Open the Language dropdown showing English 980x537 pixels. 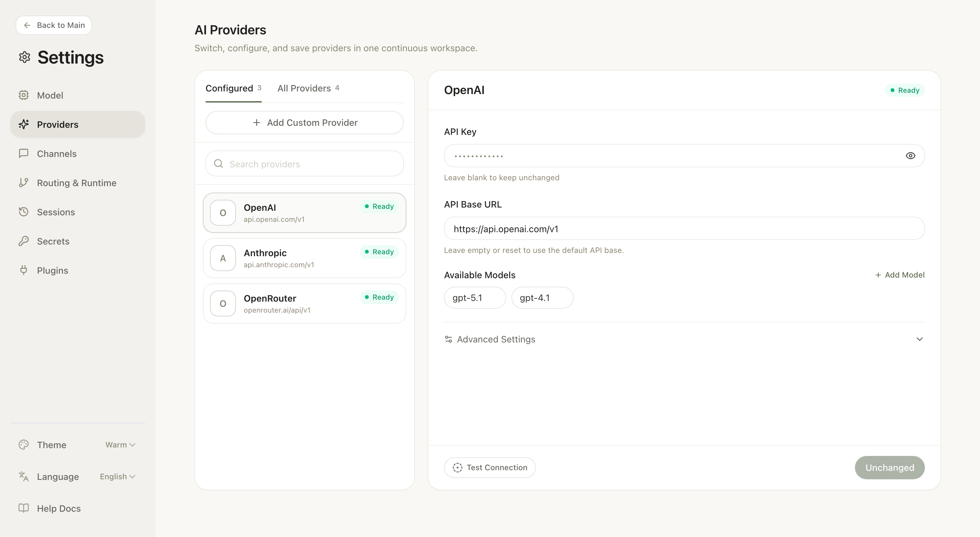click(117, 476)
